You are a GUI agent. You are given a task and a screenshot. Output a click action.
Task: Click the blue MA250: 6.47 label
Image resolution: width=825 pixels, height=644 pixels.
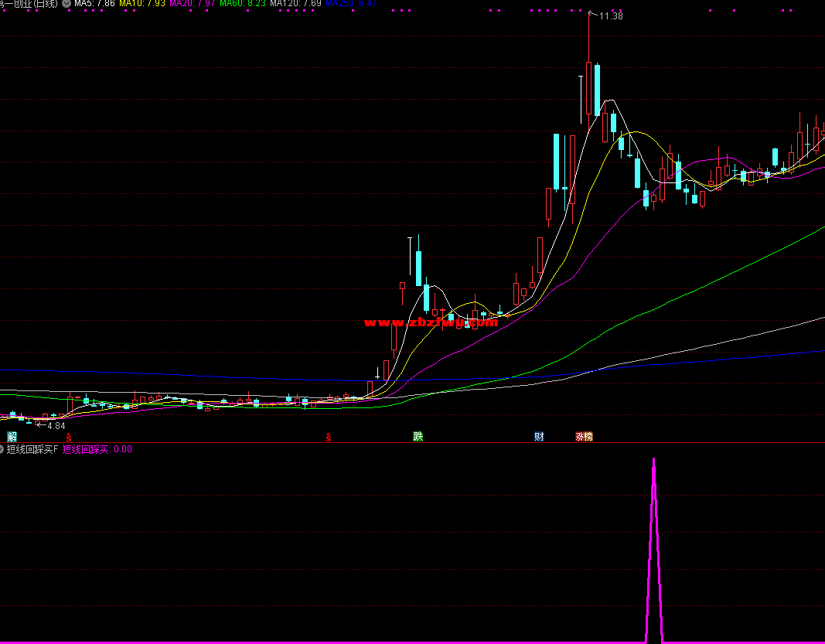[x=352, y=4]
